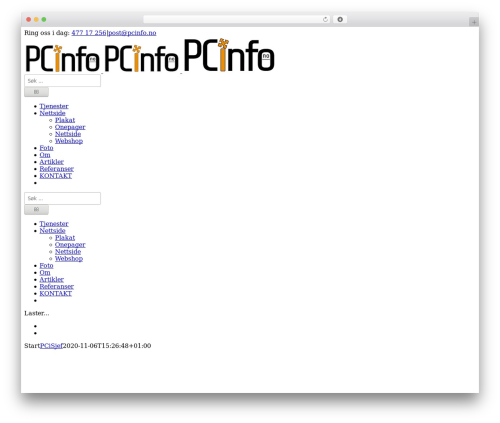
Task: Call phone number 477 17 256 link
Action: (89, 33)
